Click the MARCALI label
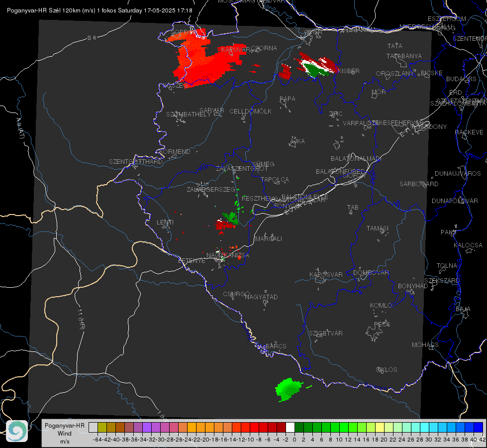Screen dimensions: 487x448 coord(268,238)
